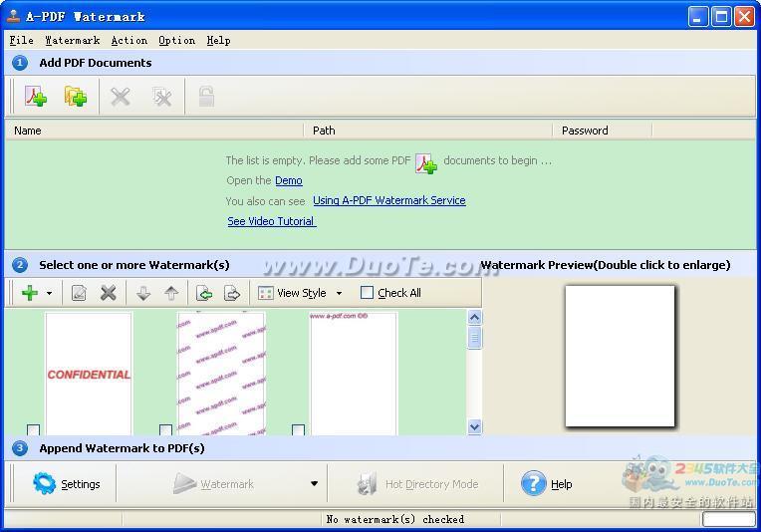Click the watermark list scrollbar down arrow
The image size is (761, 532).
pyautogui.click(x=474, y=426)
